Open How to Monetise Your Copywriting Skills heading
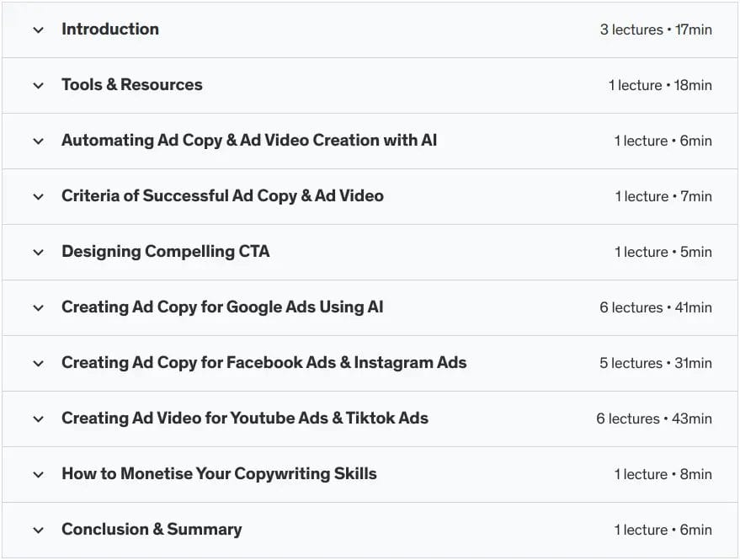The width and height of the screenshot is (740, 560). [x=219, y=474]
